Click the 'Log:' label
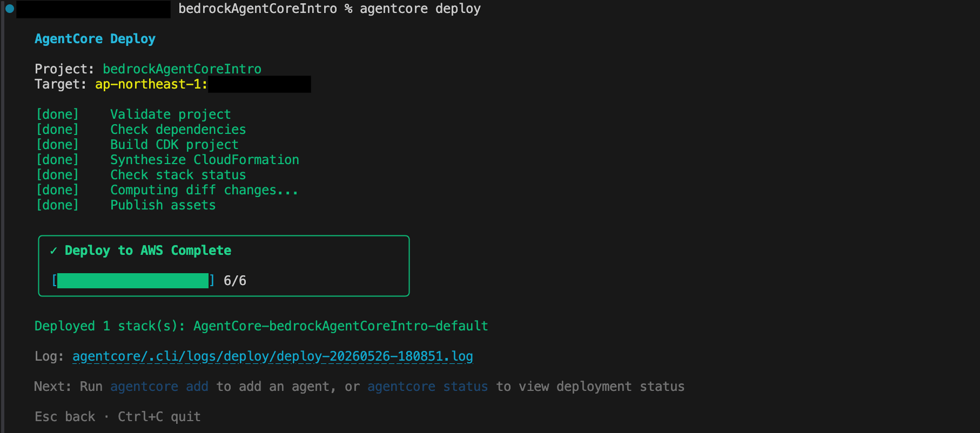This screenshot has width=980, height=433. coord(49,356)
